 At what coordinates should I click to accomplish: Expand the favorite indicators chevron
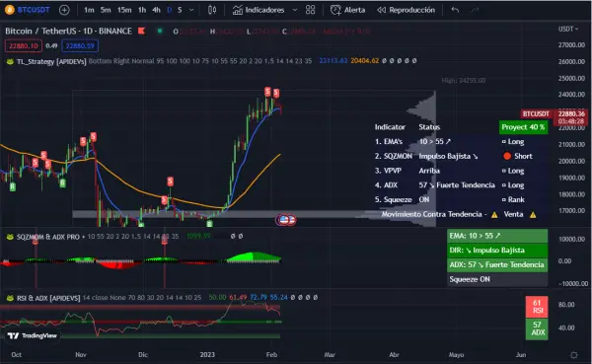point(295,10)
